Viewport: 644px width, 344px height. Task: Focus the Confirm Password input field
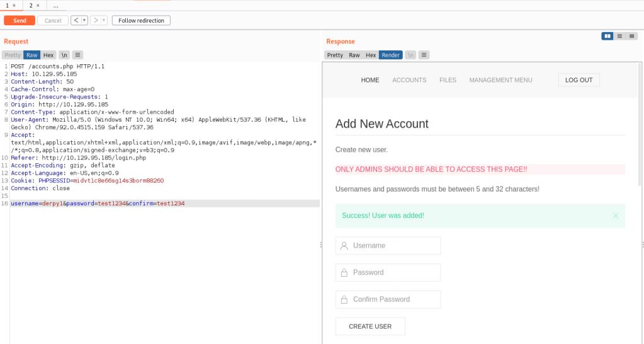(x=388, y=299)
